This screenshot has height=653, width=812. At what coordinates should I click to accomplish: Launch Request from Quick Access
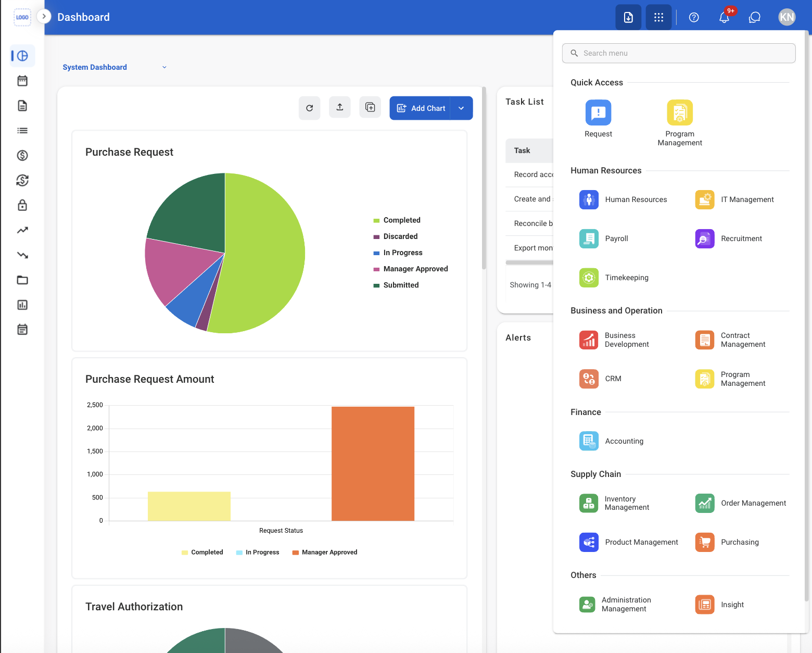(x=599, y=119)
